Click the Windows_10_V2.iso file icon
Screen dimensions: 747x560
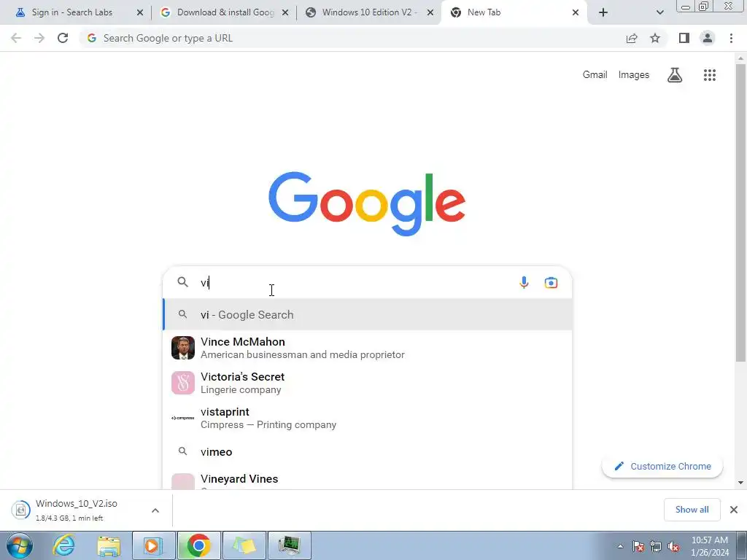(x=21, y=510)
